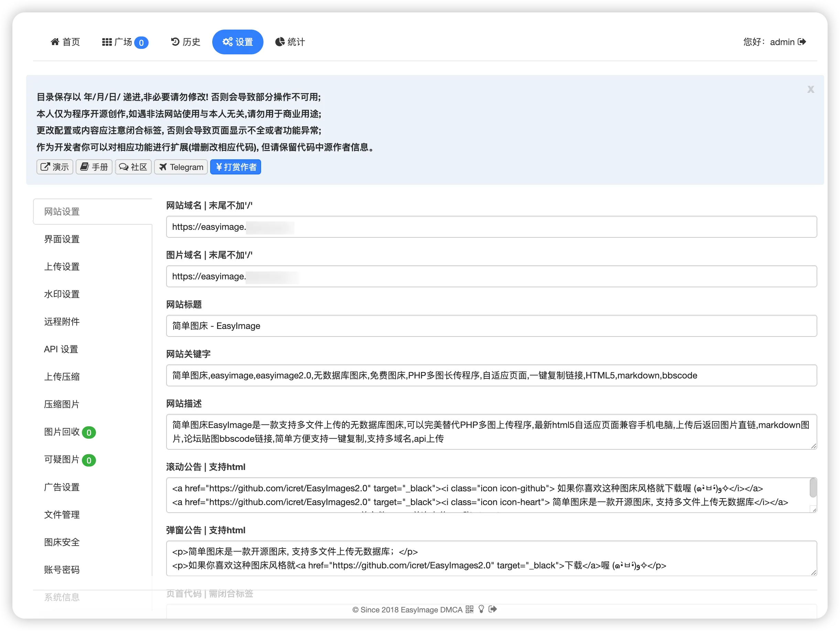Image resolution: width=840 pixels, height=631 pixels.
Task: Open the 统计 statistics tab
Action: pyautogui.click(x=290, y=42)
